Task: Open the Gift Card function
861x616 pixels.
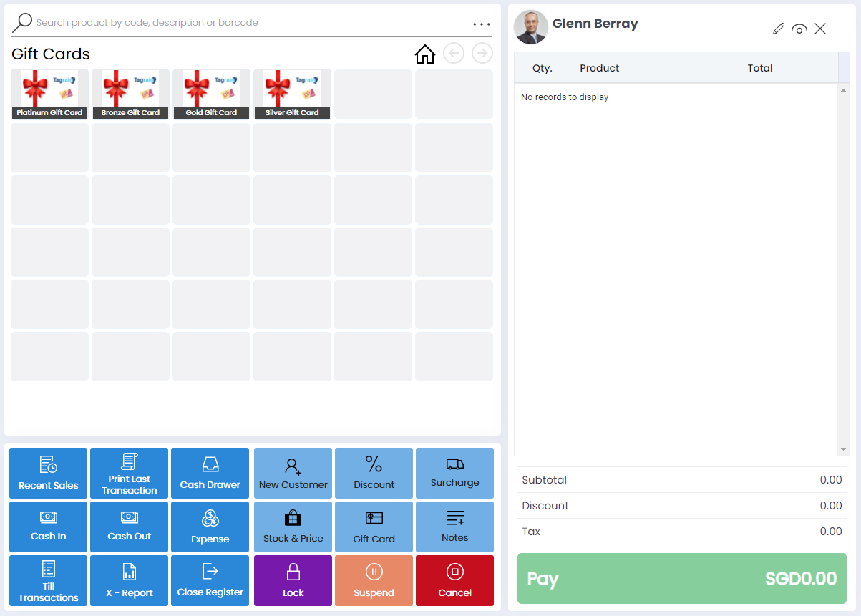Action: click(x=374, y=527)
